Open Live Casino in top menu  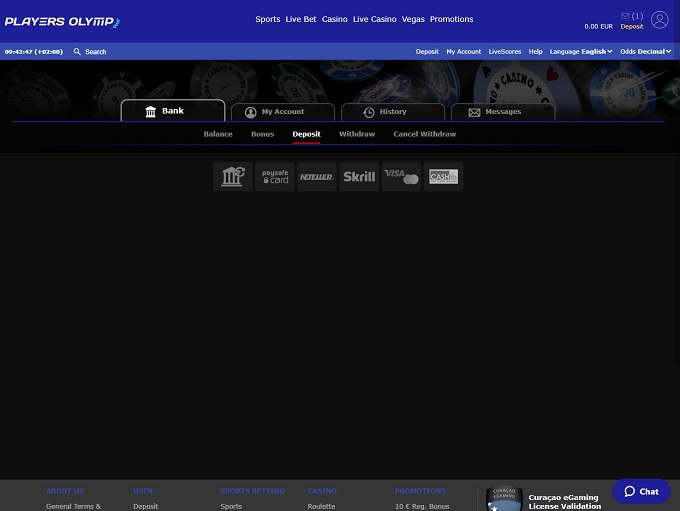[x=374, y=19]
